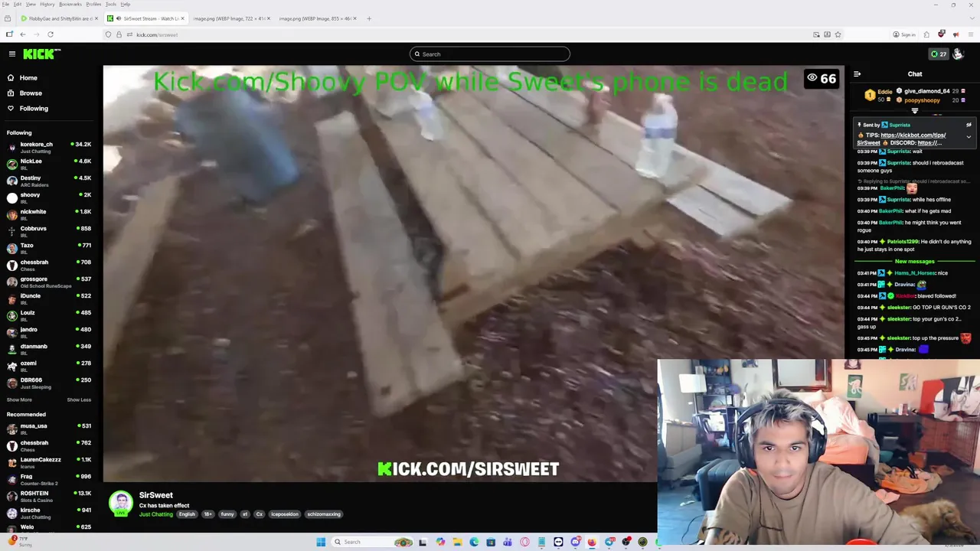980x551 pixels.
Task: Open kirsche recommended channel
Action: click(x=49, y=513)
